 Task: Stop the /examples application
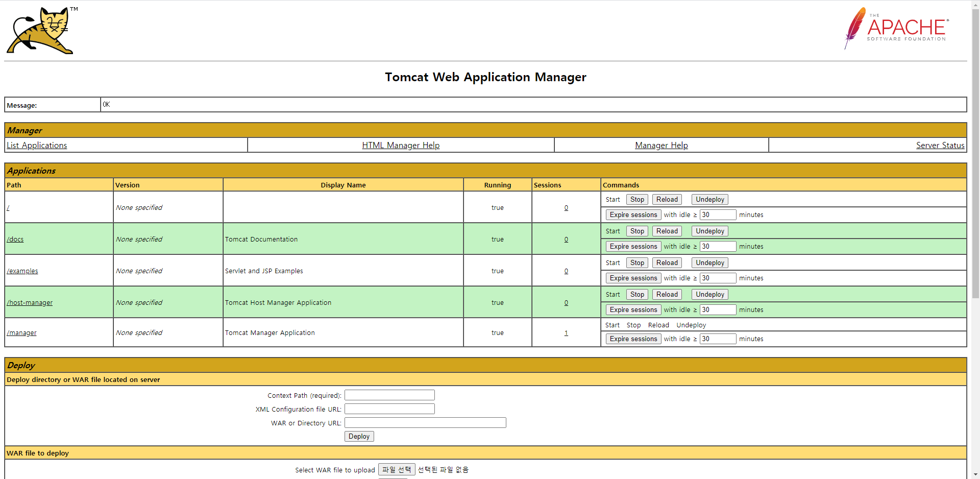pyautogui.click(x=637, y=263)
